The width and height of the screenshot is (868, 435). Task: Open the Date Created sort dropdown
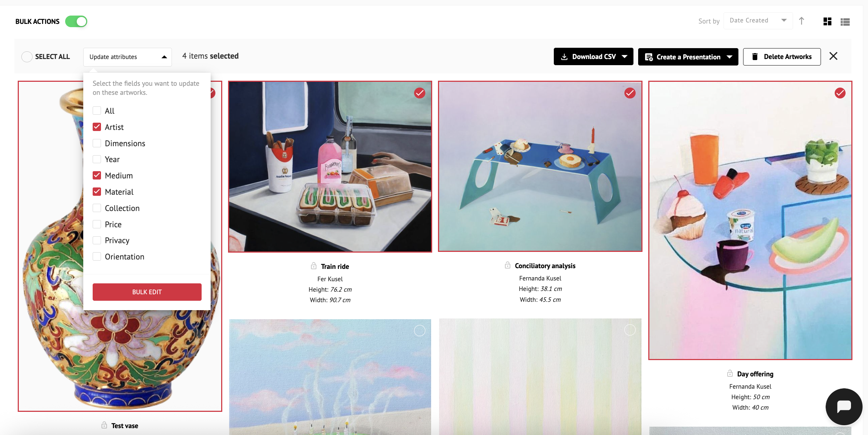[x=758, y=21]
